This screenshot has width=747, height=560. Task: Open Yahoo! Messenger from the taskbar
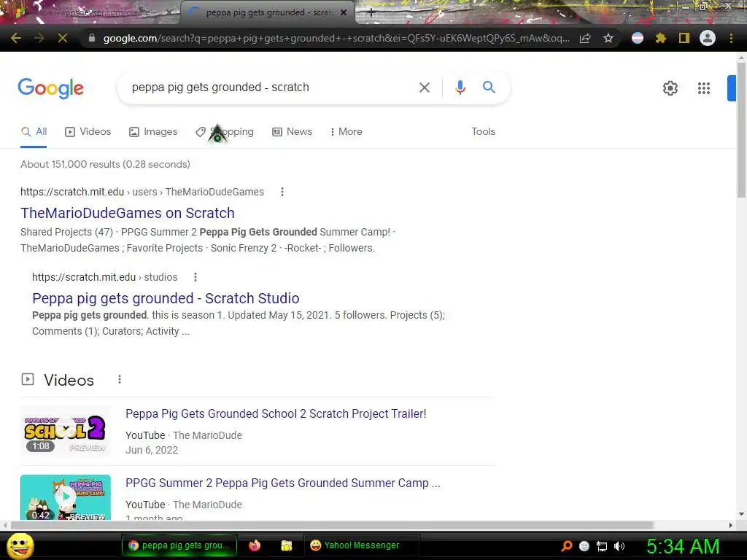point(362,545)
